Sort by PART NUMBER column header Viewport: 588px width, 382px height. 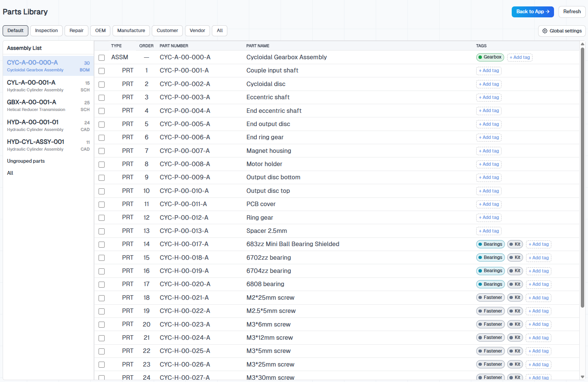(174, 46)
